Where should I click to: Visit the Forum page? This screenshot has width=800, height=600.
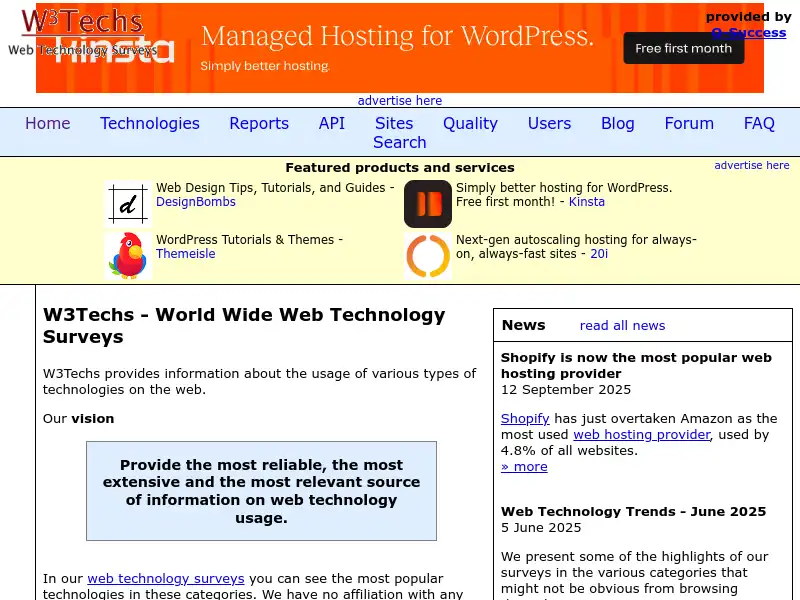point(689,123)
